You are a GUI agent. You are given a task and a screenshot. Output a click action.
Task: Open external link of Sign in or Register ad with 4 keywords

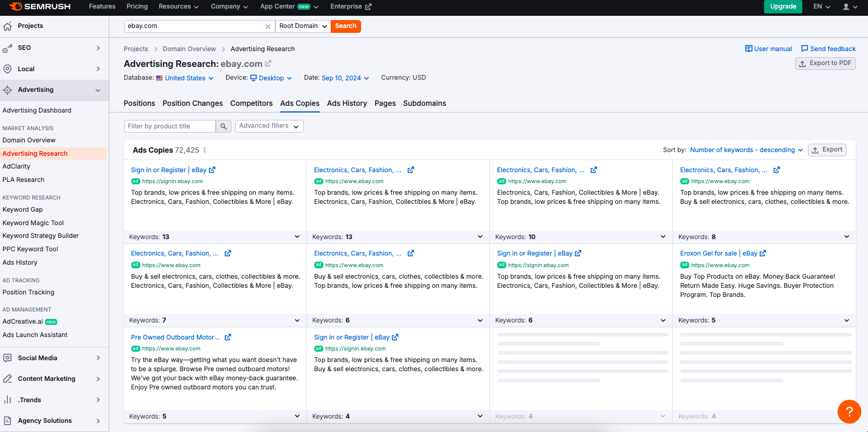coord(395,337)
